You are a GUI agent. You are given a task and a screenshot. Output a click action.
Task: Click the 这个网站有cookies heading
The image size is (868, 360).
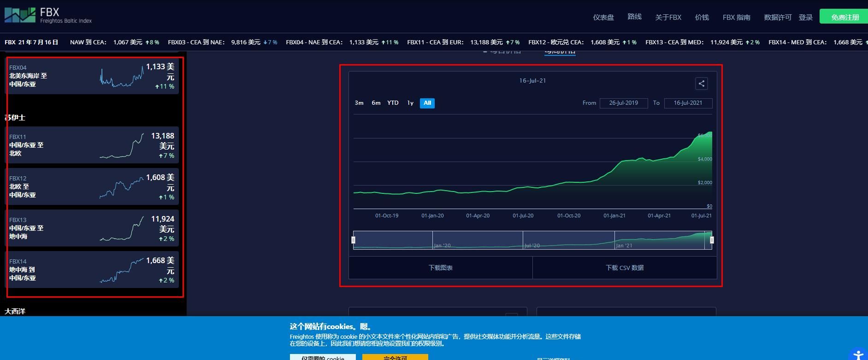[331, 327]
